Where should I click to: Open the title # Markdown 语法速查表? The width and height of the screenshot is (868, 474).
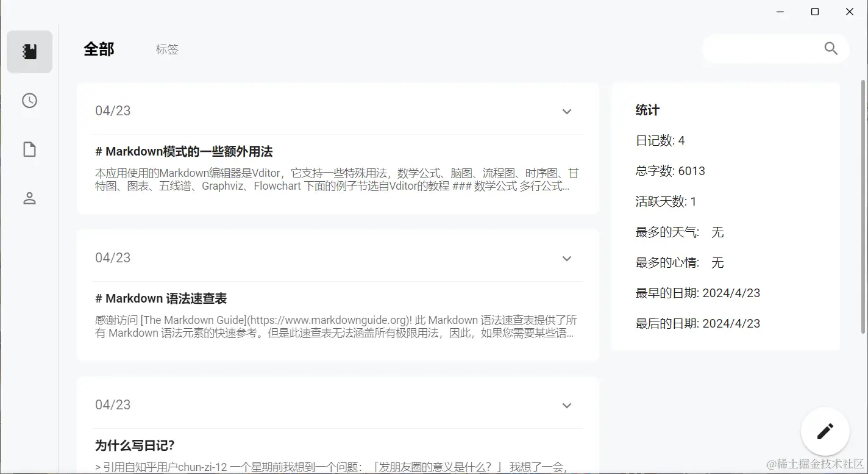click(161, 298)
